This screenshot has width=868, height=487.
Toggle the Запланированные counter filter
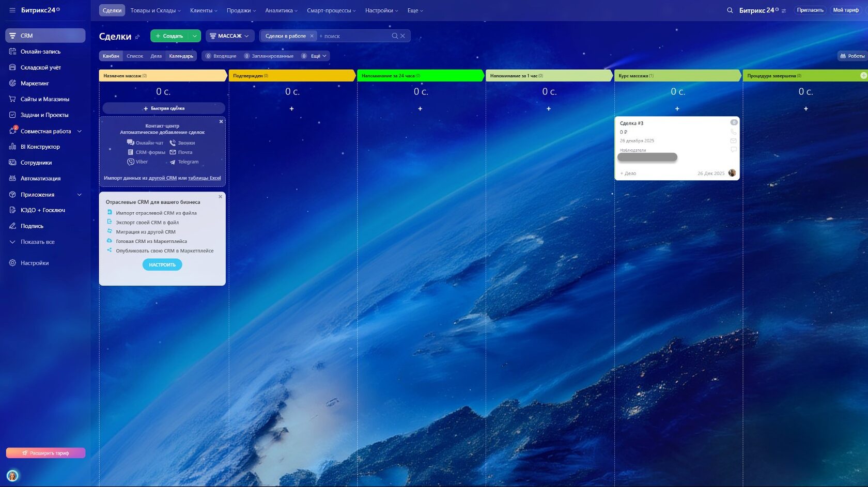(269, 56)
